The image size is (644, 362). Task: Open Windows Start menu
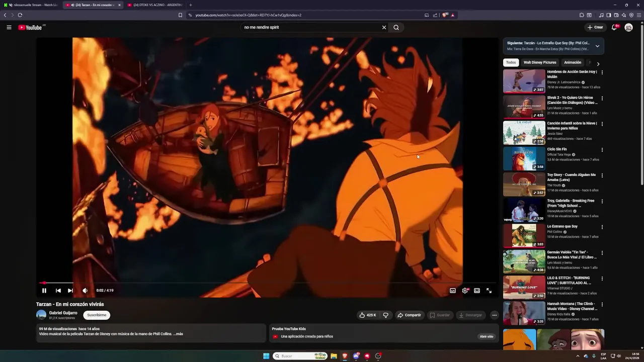(x=266, y=356)
